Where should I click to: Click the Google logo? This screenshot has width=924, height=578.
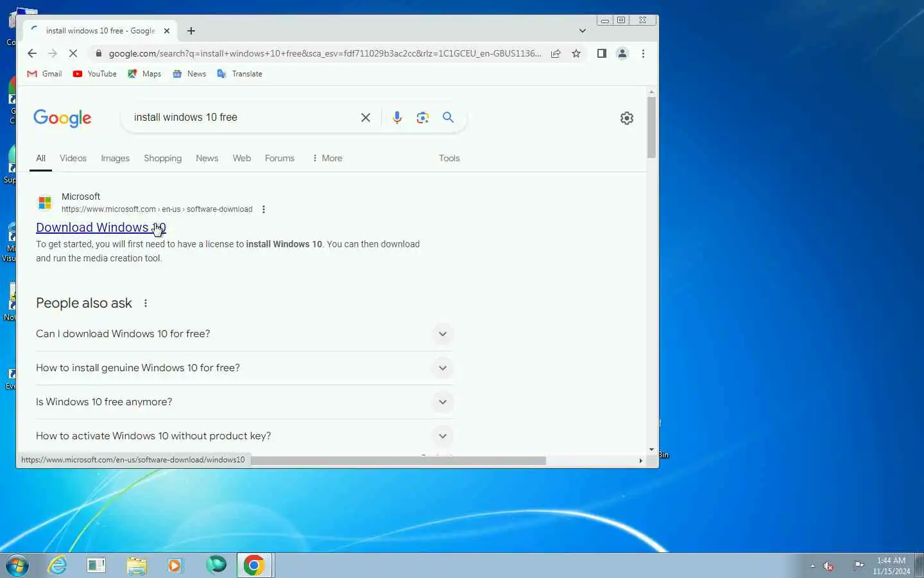pyautogui.click(x=62, y=118)
